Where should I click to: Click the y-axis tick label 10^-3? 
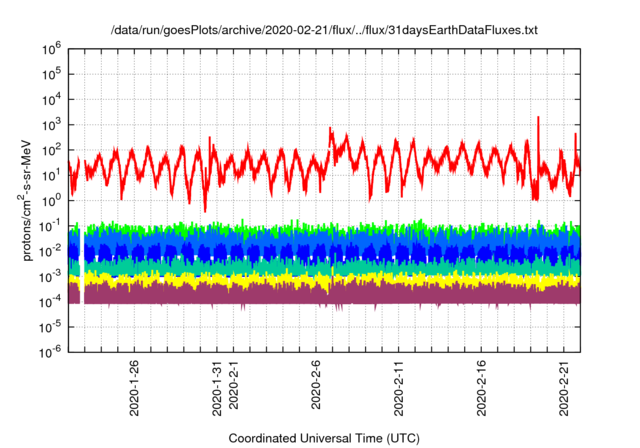(x=50, y=275)
